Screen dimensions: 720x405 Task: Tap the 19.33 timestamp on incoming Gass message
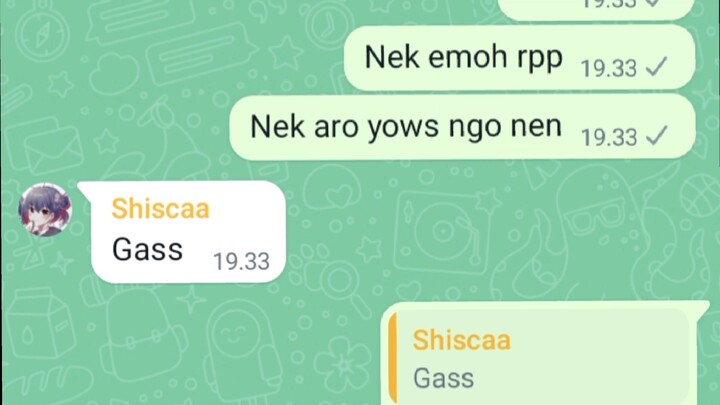[241, 262]
